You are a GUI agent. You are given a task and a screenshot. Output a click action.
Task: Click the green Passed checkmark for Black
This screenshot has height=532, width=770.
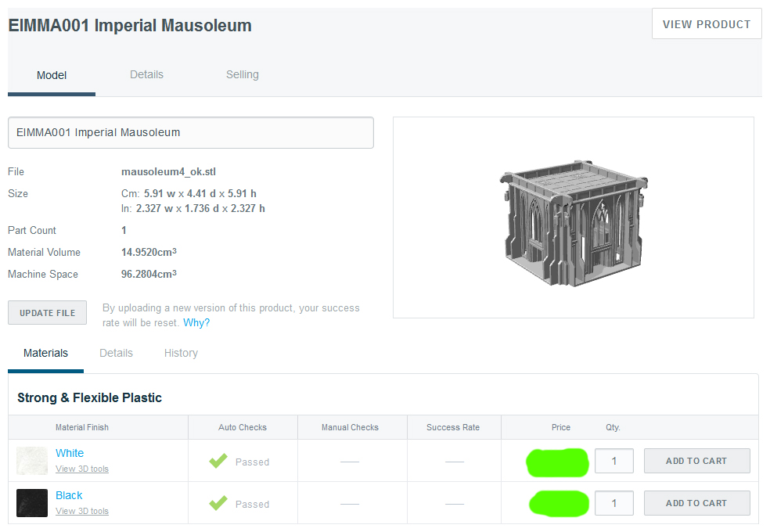[x=218, y=504]
